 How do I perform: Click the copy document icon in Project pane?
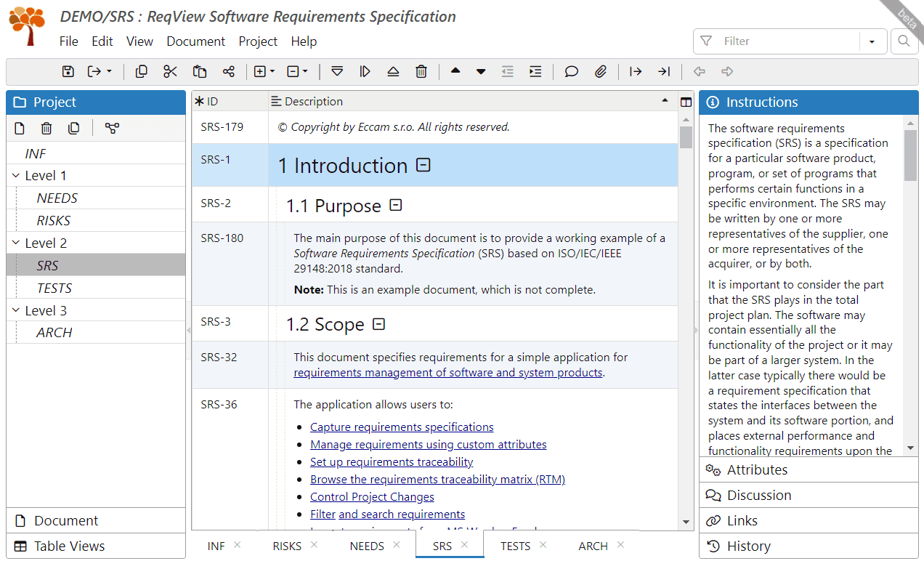coord(74,129)
